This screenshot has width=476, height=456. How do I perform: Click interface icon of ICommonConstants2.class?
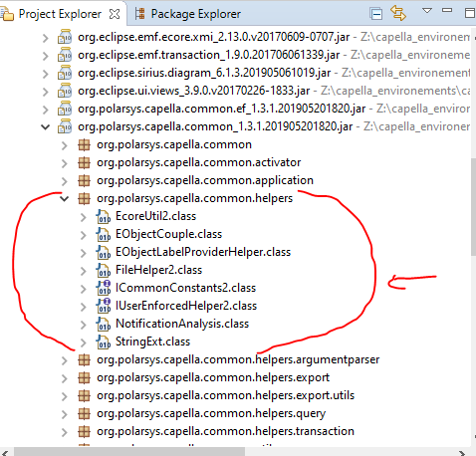[103, 288]
